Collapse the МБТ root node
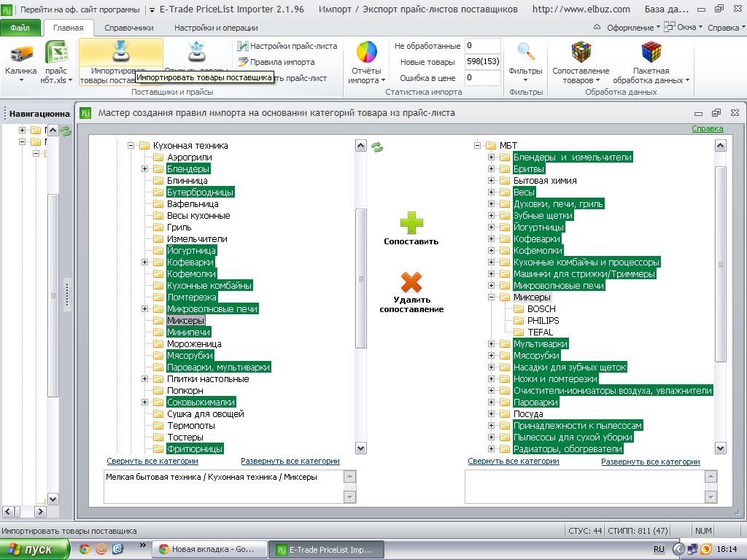 [477, 146]
